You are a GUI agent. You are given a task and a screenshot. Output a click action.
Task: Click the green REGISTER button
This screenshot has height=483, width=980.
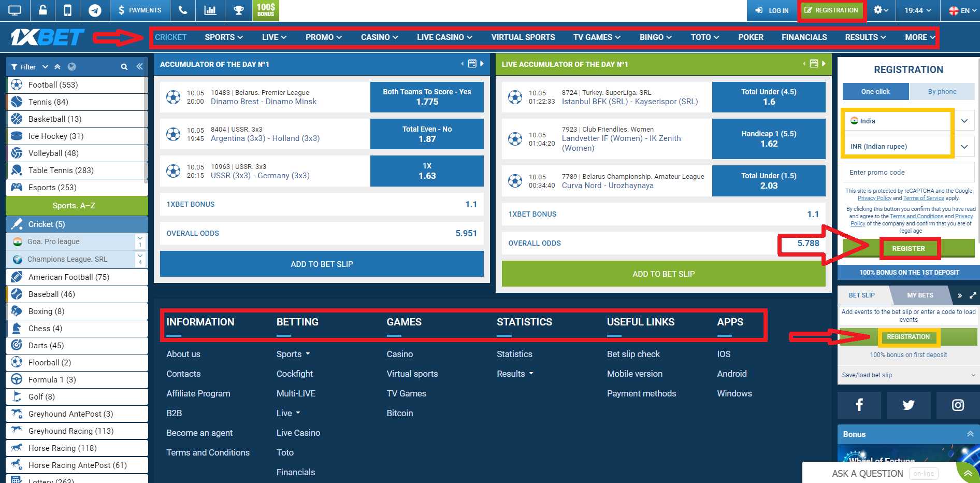pos(909,249)
